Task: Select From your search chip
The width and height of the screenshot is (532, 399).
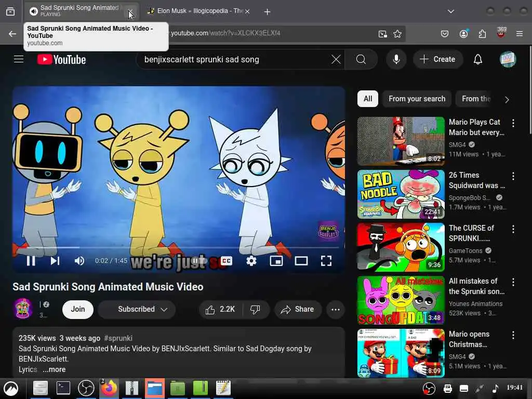Action: (417, 99)
